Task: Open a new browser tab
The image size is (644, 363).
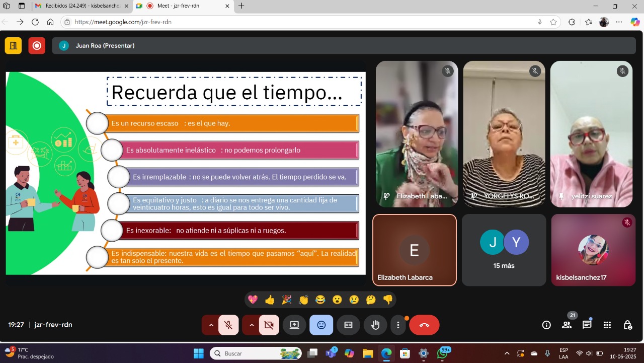Action: 242,6
